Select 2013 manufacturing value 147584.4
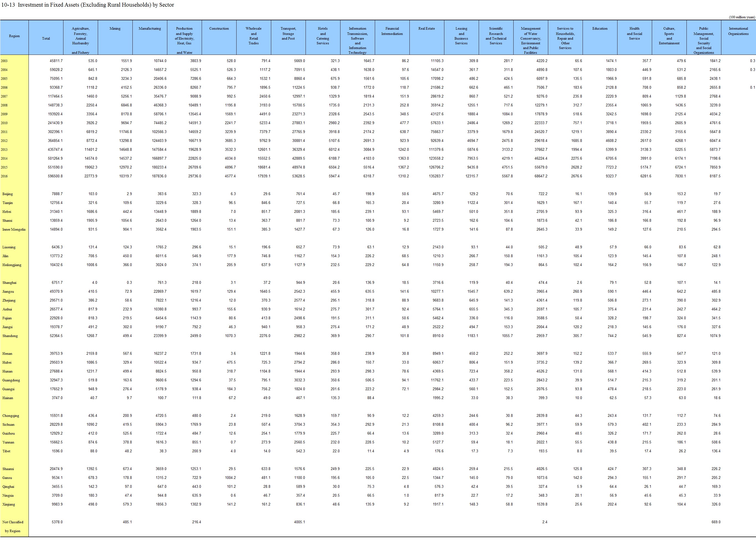Screen dimensions: 756x546 [x=159, y=150]
